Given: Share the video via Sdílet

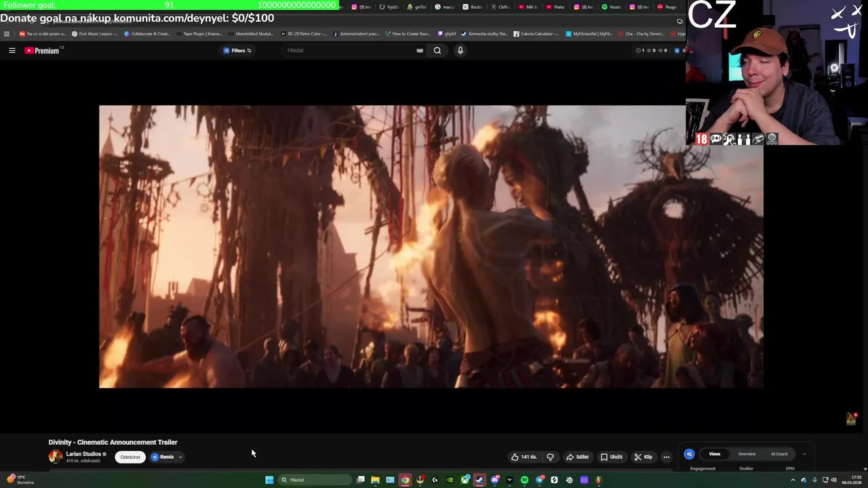Looking at the screenshot, I should 577,457.
